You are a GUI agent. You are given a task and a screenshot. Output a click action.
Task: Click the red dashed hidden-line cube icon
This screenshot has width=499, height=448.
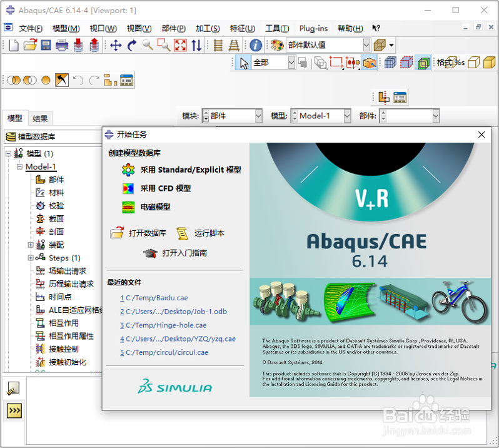point(406,63)
